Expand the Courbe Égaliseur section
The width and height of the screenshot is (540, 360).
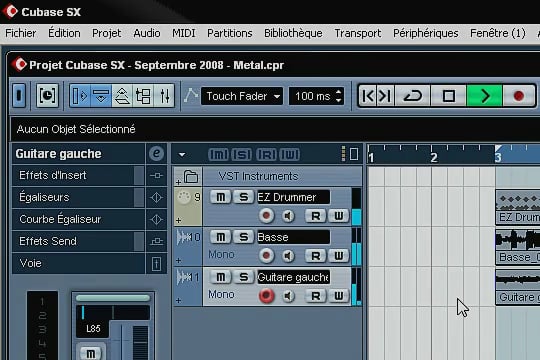click(x=78, y=219)
